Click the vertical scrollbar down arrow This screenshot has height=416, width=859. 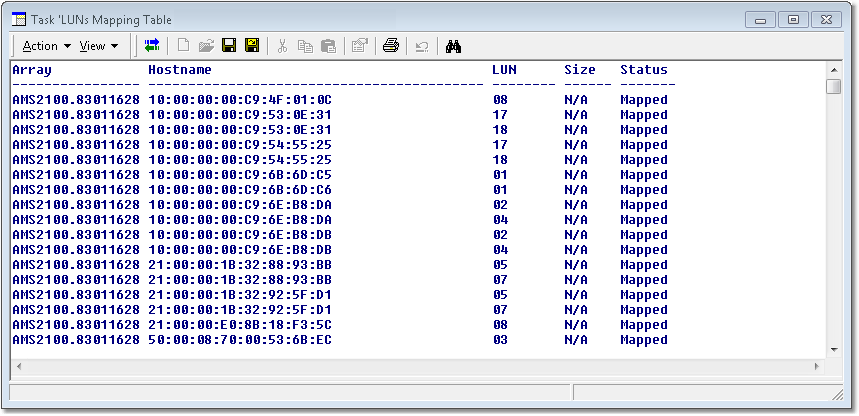(x=833, y=349)
